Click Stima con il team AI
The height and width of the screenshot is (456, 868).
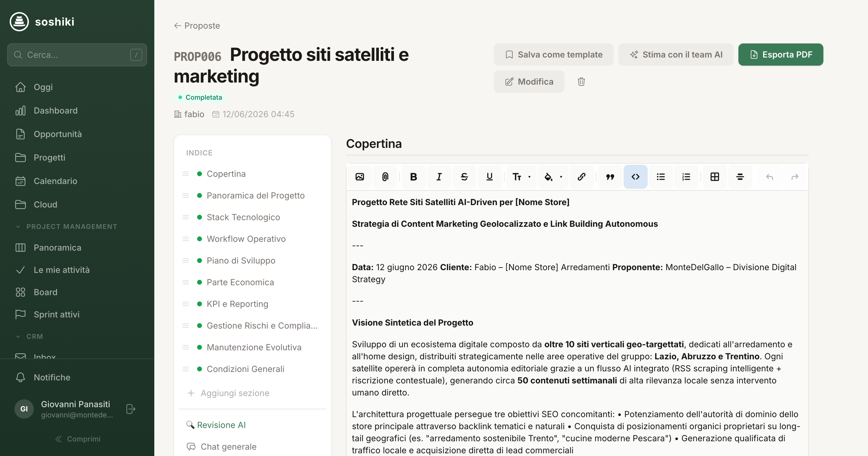pos(676,55)
